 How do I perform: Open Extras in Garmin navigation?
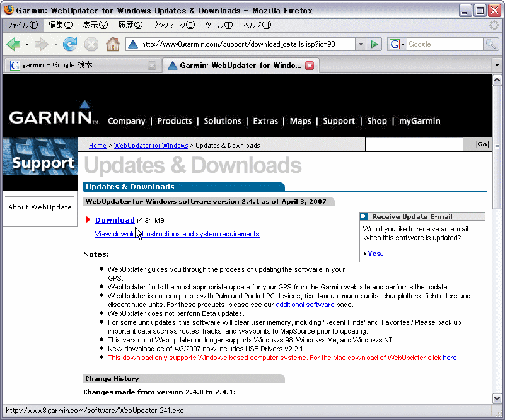[x=265, y=121]
